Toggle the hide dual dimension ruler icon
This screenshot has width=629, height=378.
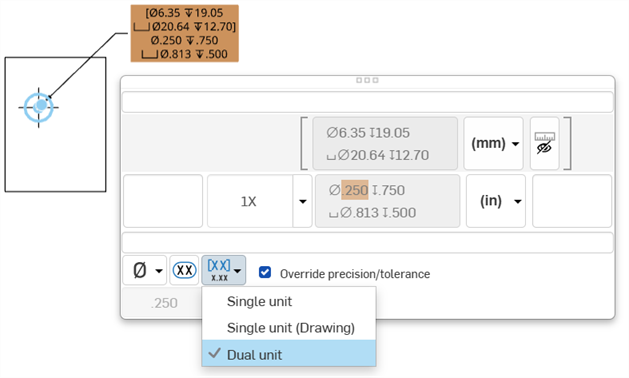(544, 143)
